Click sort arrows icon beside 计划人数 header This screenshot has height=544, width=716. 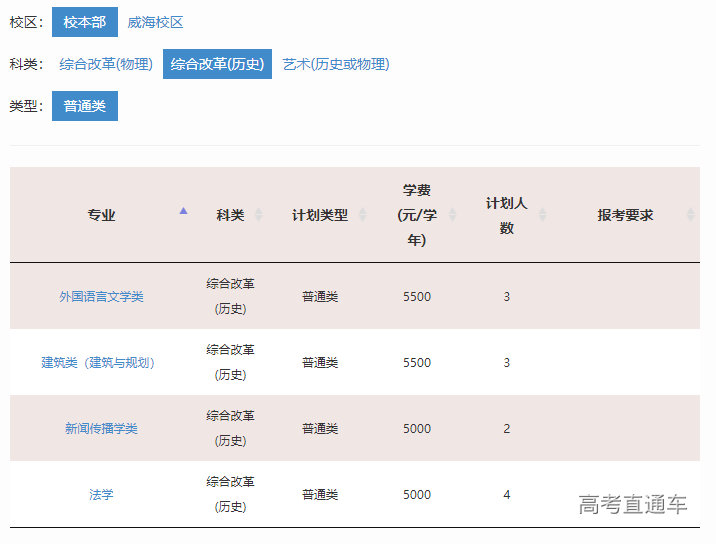(542, 215)
